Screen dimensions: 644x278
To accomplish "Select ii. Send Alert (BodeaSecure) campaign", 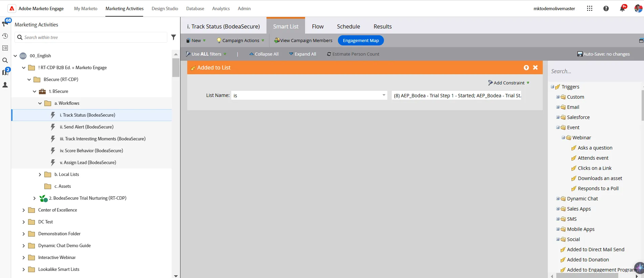I will [87, 127].
